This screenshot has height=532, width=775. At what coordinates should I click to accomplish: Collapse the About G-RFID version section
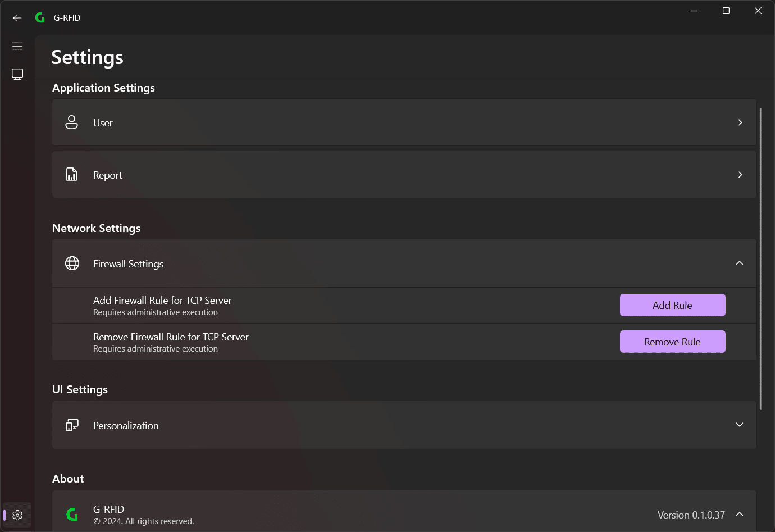click(x=740, y=514)
